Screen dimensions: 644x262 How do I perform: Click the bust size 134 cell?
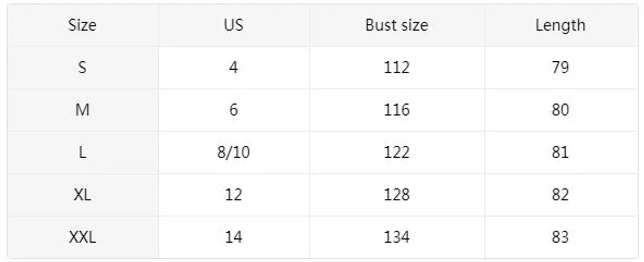(x=396, y=237)
